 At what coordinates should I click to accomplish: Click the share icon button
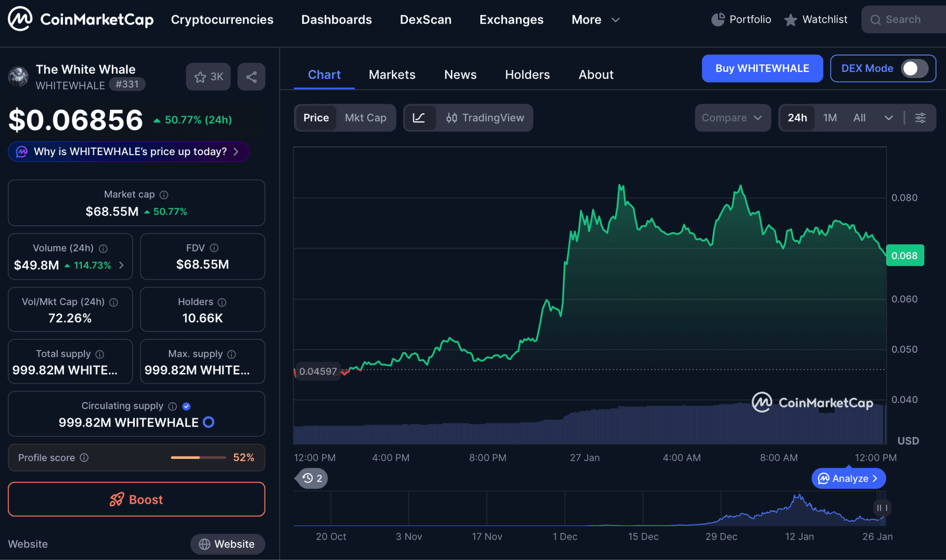tap(251, 77)
